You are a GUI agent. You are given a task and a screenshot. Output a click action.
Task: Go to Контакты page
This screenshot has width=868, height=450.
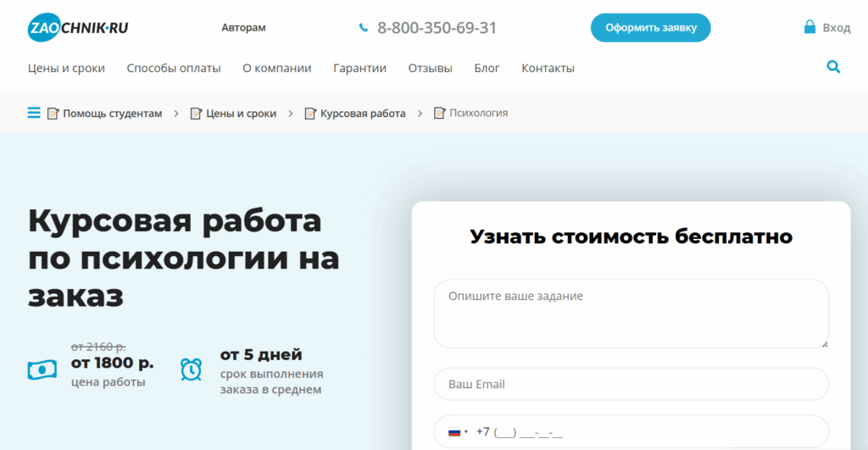click(x=548, y=68)
